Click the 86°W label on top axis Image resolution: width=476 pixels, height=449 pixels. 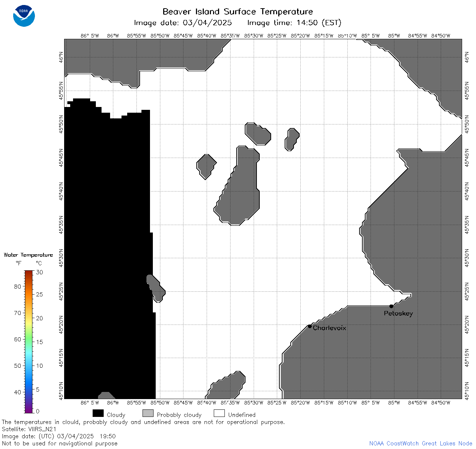point(113,36)
